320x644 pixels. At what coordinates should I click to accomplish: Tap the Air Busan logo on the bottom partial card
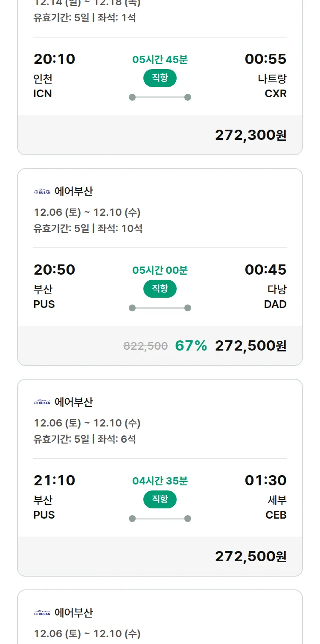[x=42, y=613]
